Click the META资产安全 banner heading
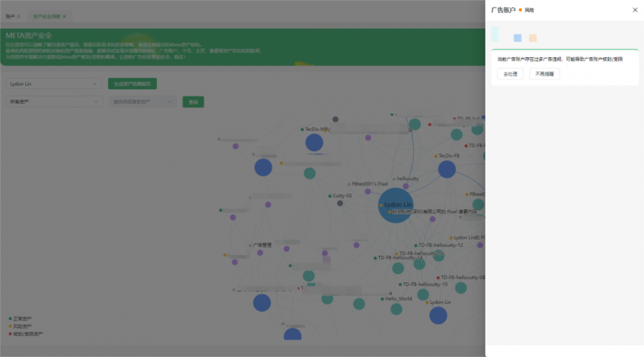644x357 pixels. coord(29,35)
